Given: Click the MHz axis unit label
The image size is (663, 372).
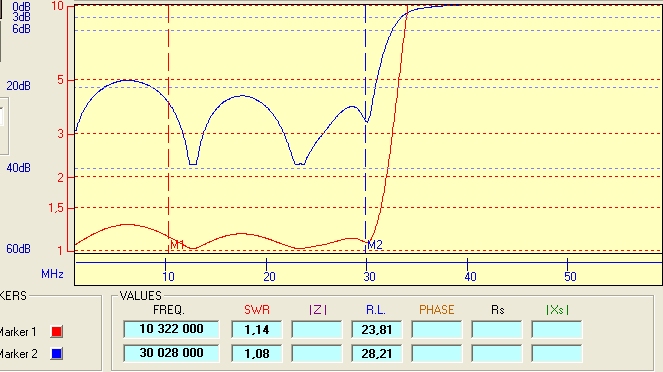Looking at the screenshot, I should pos(52,274).
